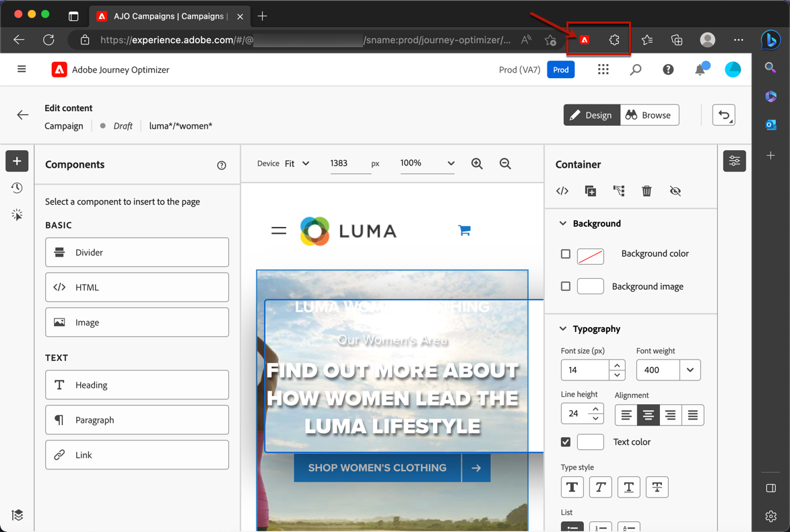Open the container source code editor icon
Viewport: 790px width, 532px height.
pyautogui.click(x=562, y=191)
